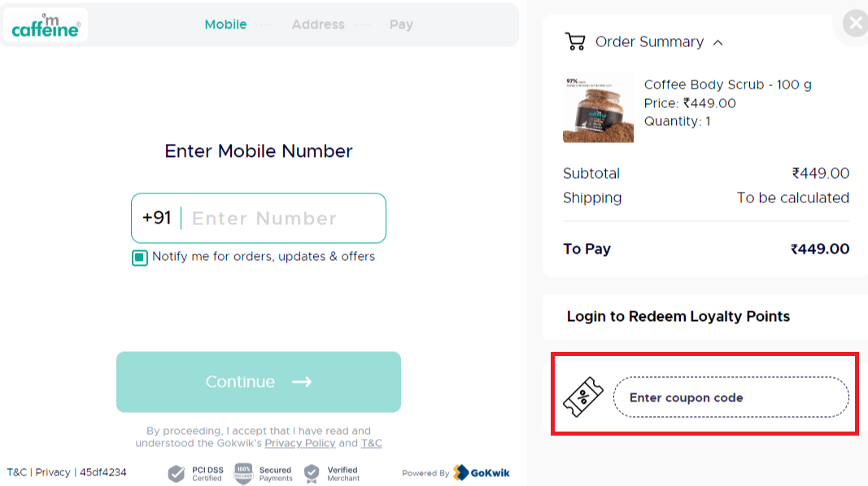Image resolution: width=868 pixels, height=486 pixels.
Task: Click the mCaffeine logo
Action: click(46, 25)
